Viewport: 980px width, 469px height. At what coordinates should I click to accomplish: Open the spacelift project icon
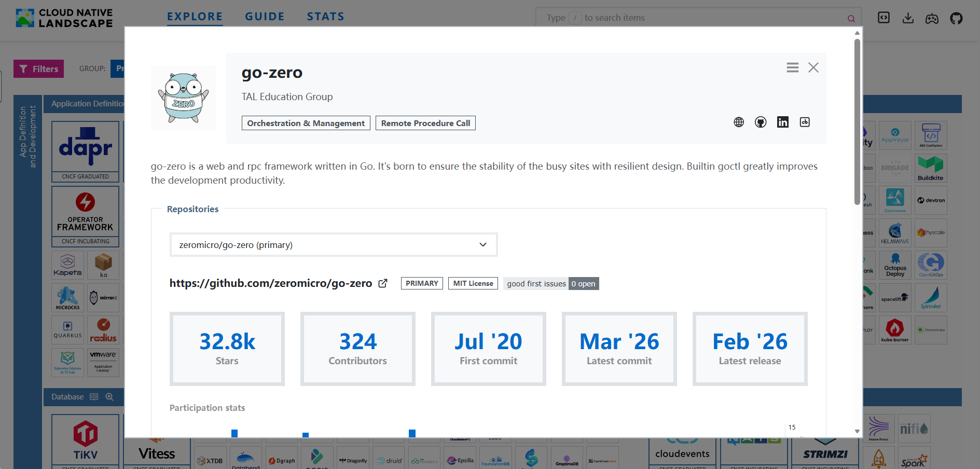[x=895, y=298]
